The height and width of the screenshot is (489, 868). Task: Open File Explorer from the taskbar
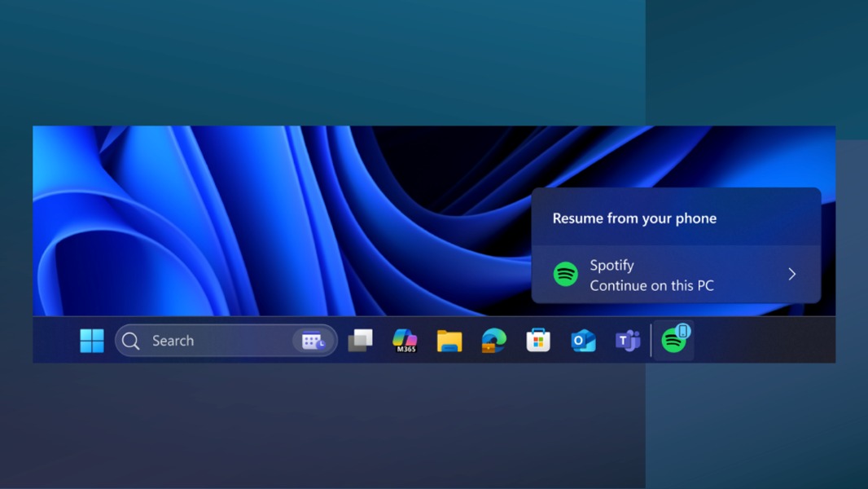pyautogui.click(x=450, y=340)
